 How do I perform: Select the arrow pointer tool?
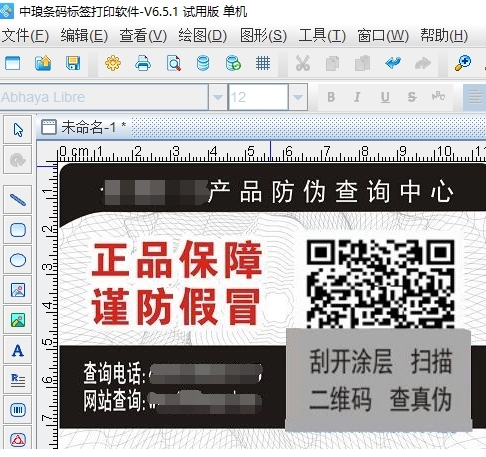pyautogui.click(x=18, y=130)
